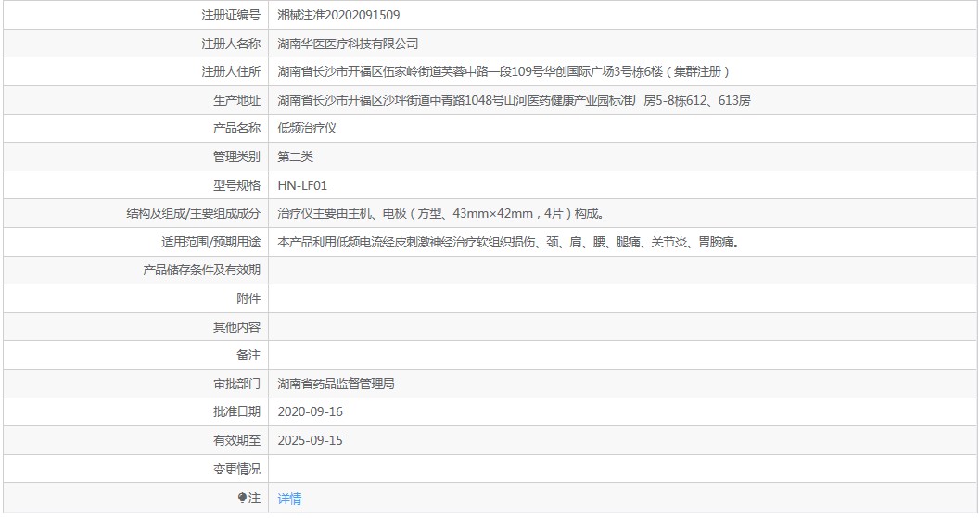Select the composition text 治疗仪主要由主机
The height and width of the screenshot is (518, 980).
tap(441, 214)
